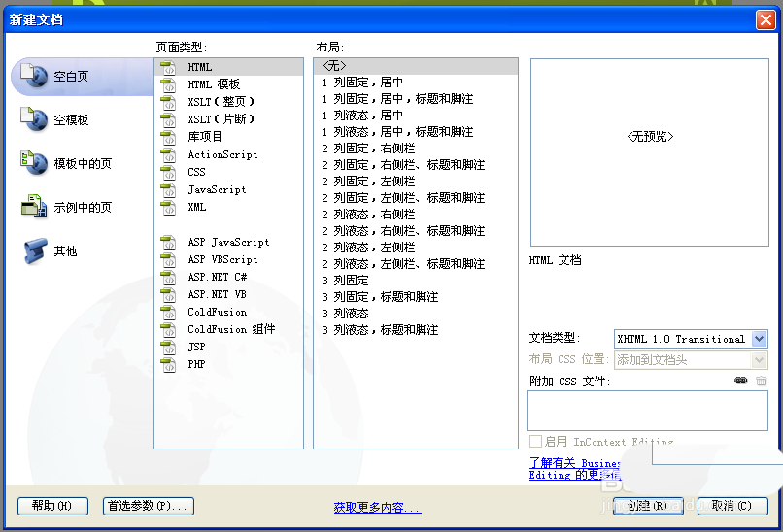Click the HTML page type file icon

click(x=168, y=67)
